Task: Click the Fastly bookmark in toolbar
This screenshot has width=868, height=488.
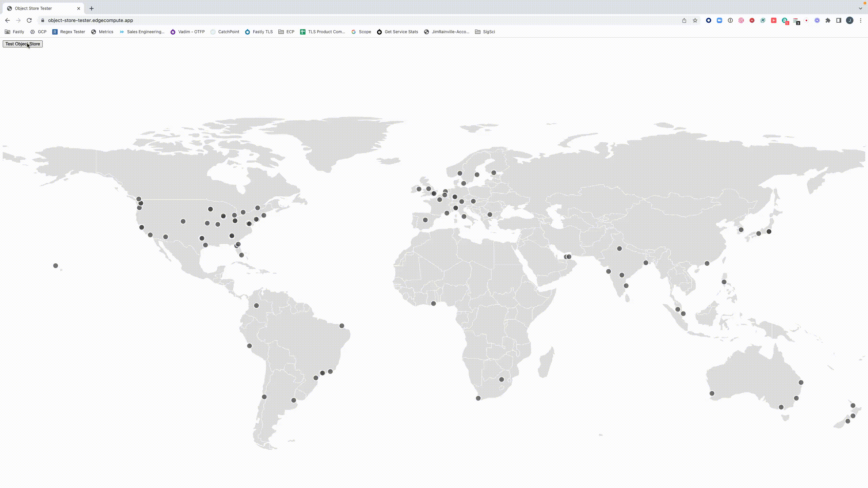Action: tap(18, 32)
